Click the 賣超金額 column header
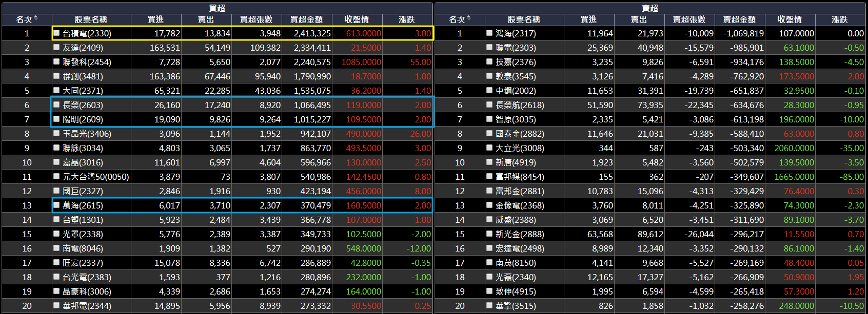This screenshot has width=868, height=314. [740, 19]
